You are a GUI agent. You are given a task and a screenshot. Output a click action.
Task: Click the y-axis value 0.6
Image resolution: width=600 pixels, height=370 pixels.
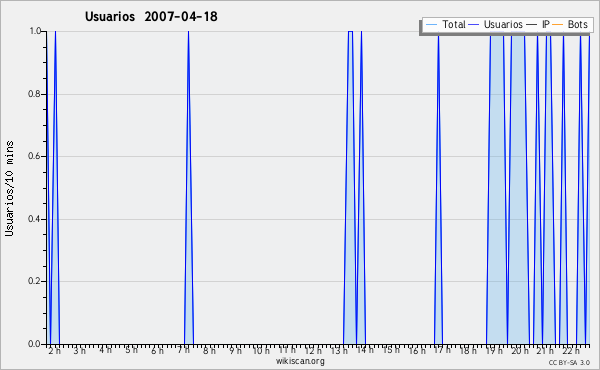35,156
